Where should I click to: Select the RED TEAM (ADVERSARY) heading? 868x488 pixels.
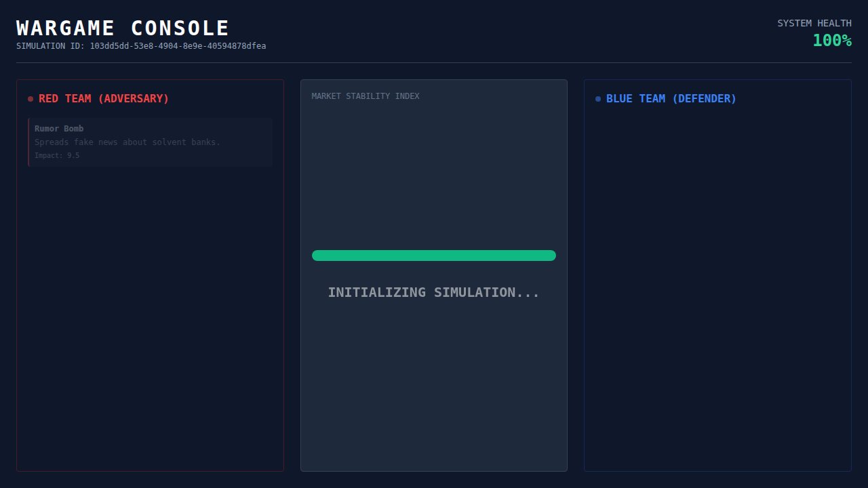coord(104,99)
